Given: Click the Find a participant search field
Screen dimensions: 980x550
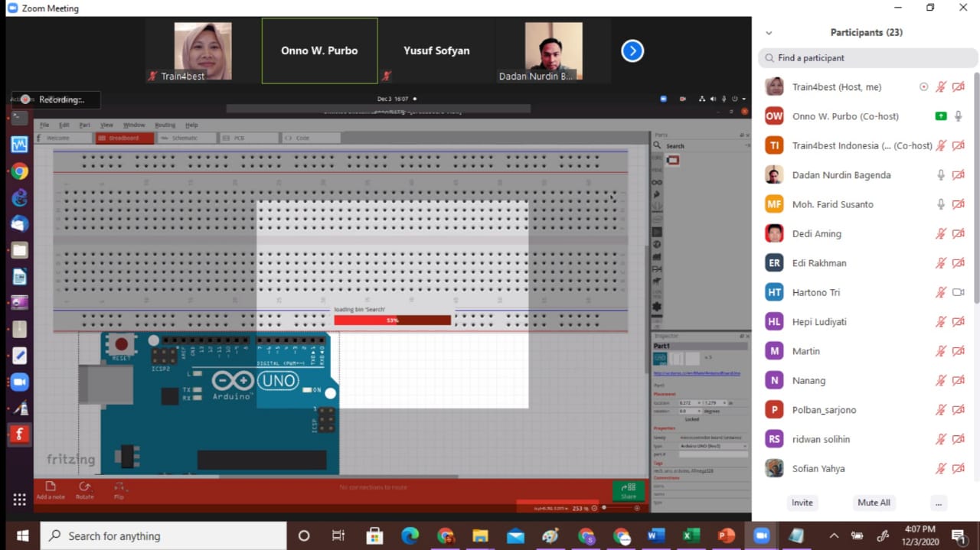Looking at the screenshot, I should (x=868, y=58).
